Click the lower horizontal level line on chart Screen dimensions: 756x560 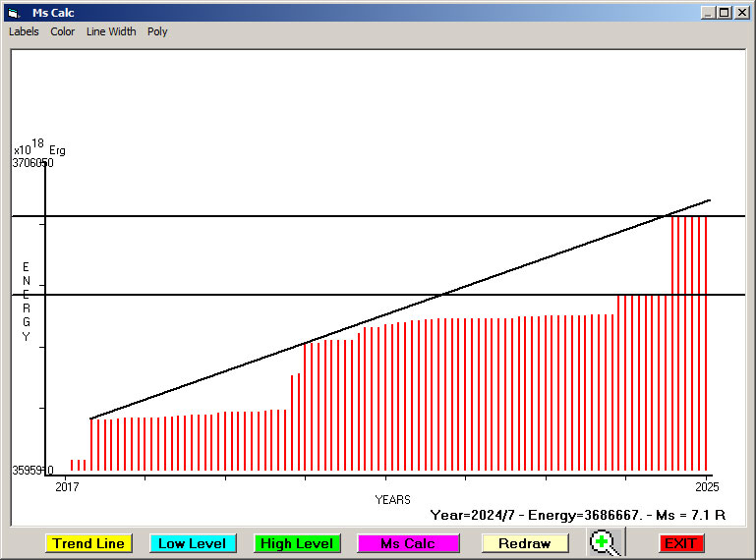click(x=295, y=295)
